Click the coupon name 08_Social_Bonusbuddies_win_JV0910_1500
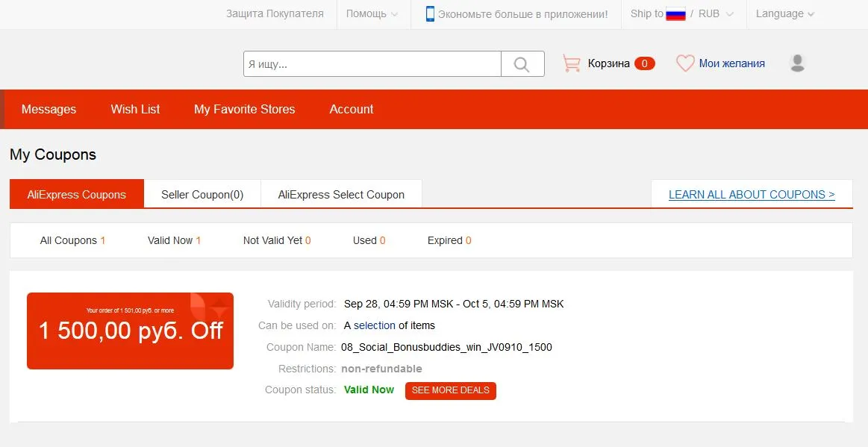This screenshot has height=447, width=868. pyautogui.click(x=447, y=348)
